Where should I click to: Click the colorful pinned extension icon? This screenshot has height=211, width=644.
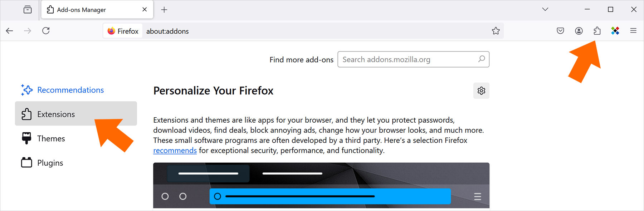[615, 31]
